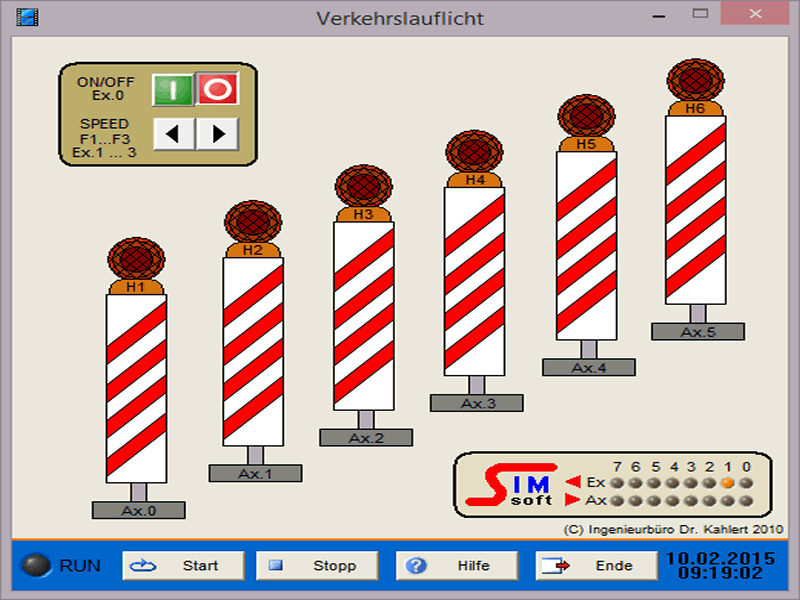Click the title bar application icon
Viewport: 800px width, 600px height.
coord(27,18)
